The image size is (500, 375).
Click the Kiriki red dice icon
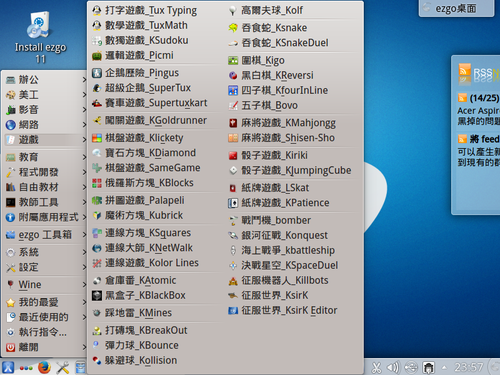point(233,156)
